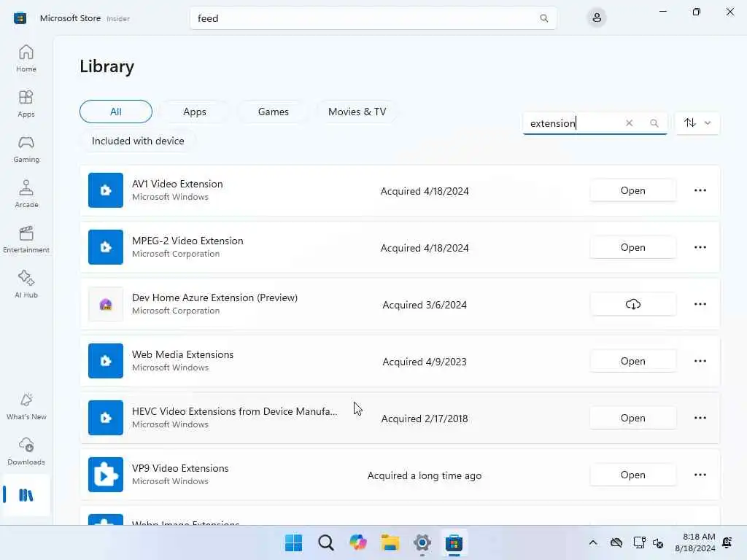Click the AV1 Video Extension app icon
The height and width of the screenshot is (560, 747).
coord(106,190)
